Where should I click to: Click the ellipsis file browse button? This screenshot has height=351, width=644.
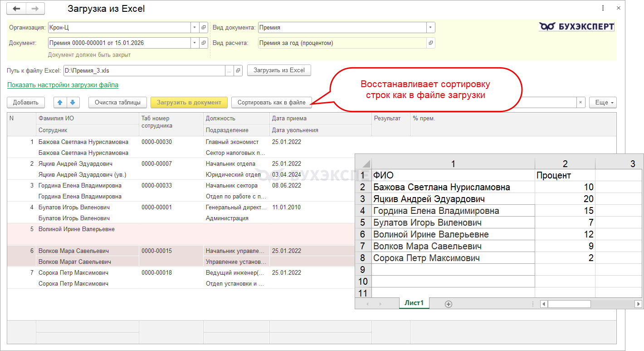click(229, 71)
